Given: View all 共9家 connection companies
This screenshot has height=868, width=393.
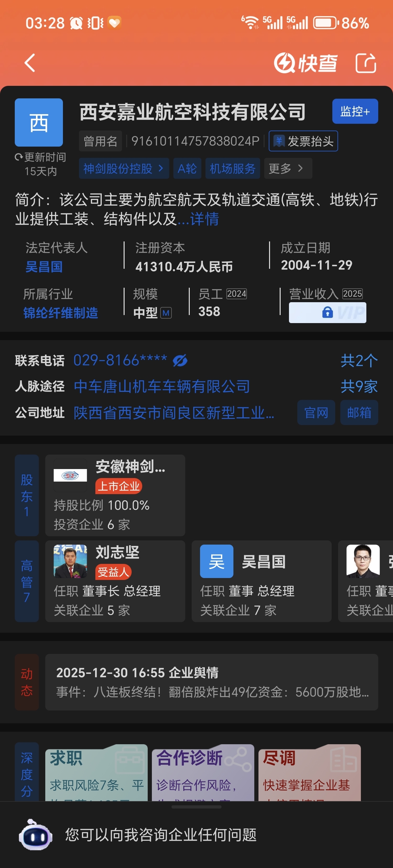Looking at the screenshot, I should [x=359, y=386].
